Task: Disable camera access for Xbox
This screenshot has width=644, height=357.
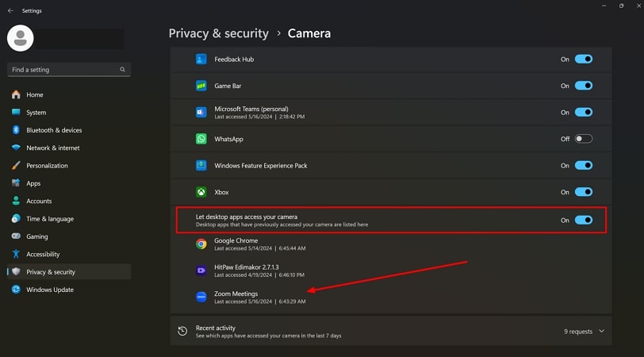Action: [x=584, y=192]
